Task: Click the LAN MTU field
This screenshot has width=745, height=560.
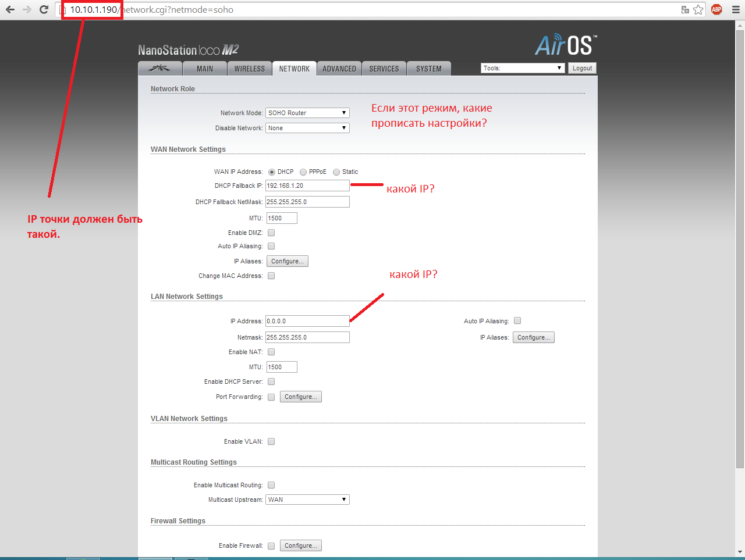Action: (282, 367)
